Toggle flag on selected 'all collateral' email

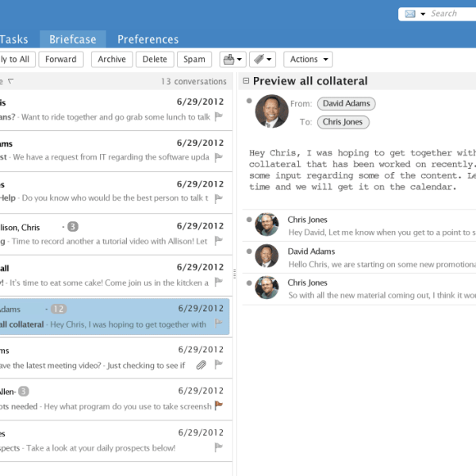click(x=219, y=324)
